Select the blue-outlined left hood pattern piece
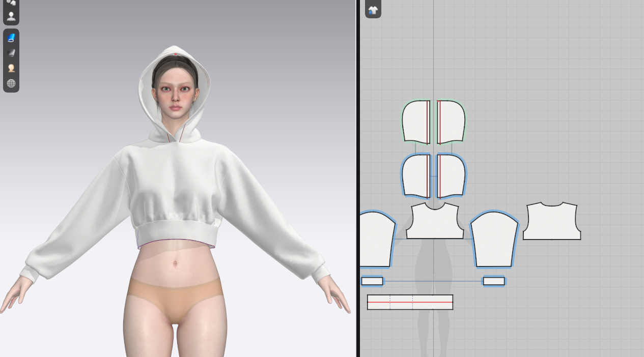This screenshot has width=644, height=357. pos(415,176)
